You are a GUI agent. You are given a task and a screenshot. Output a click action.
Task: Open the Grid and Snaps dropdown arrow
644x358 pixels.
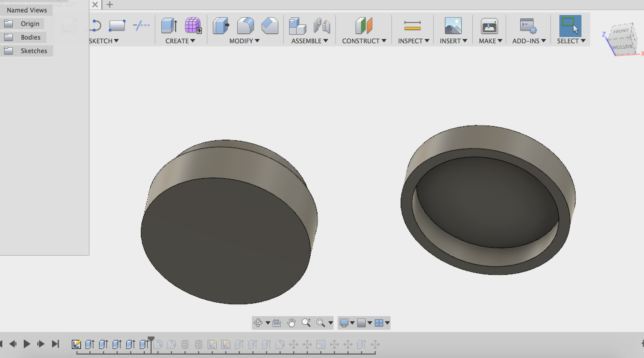pyautogui.click(x=370, y=323)
